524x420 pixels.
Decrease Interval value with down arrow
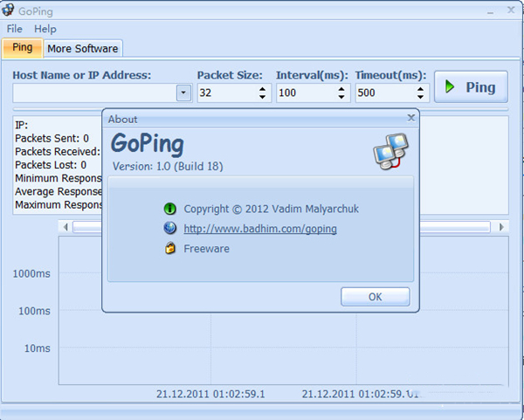(341, 97)
